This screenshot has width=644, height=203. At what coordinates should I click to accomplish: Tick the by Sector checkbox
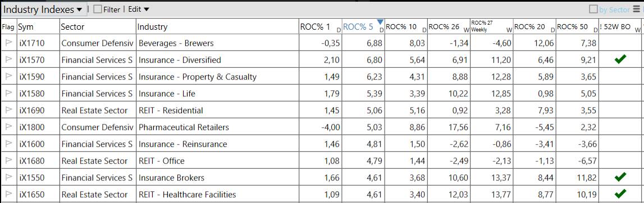pyautogui.click(x=593, y=10)
